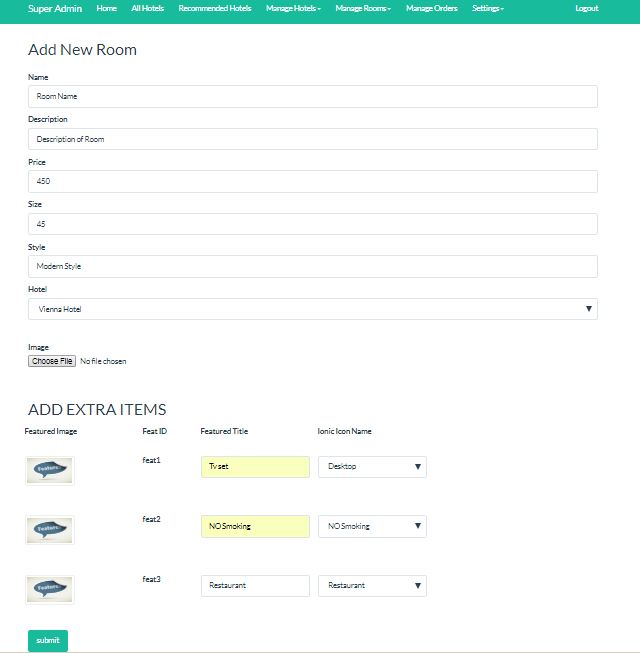
Task: Focus the Modern Style input field
Action: pos(313,267)
